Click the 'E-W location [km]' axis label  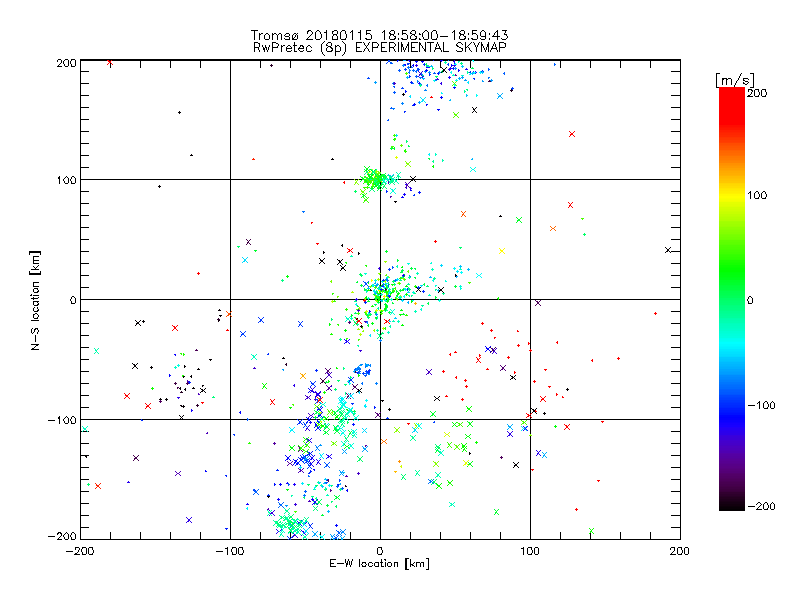click(x=379, y=564)
